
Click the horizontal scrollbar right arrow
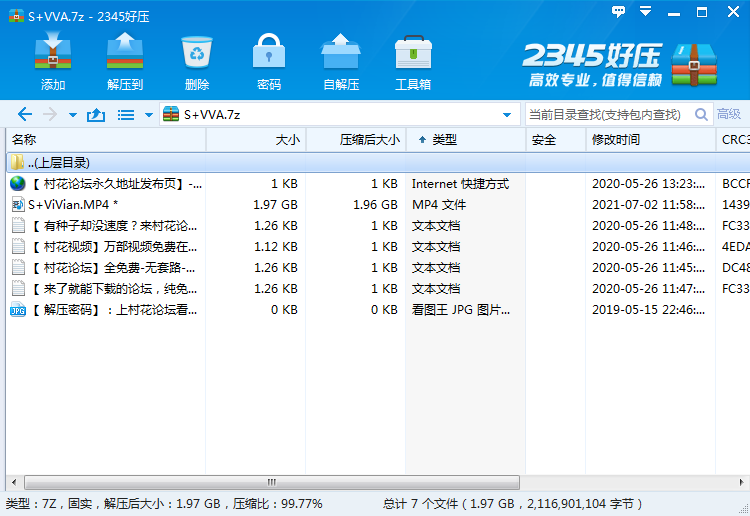click(743, 482)
